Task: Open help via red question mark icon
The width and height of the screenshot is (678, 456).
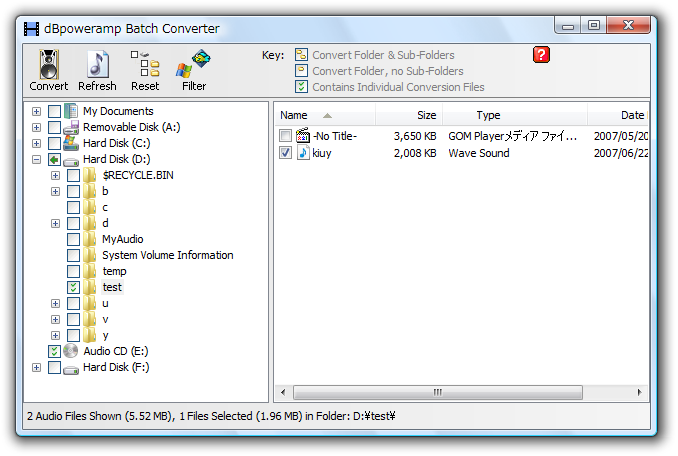Action: 541,54
